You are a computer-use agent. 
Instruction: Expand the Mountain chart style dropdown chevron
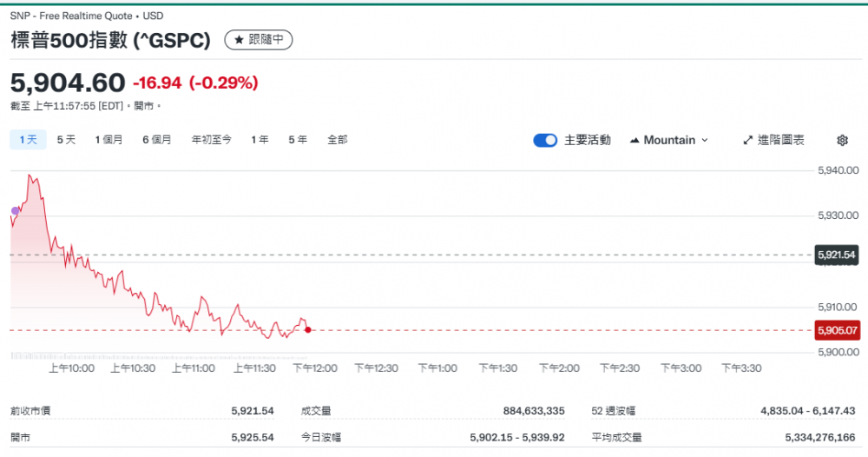704,140
